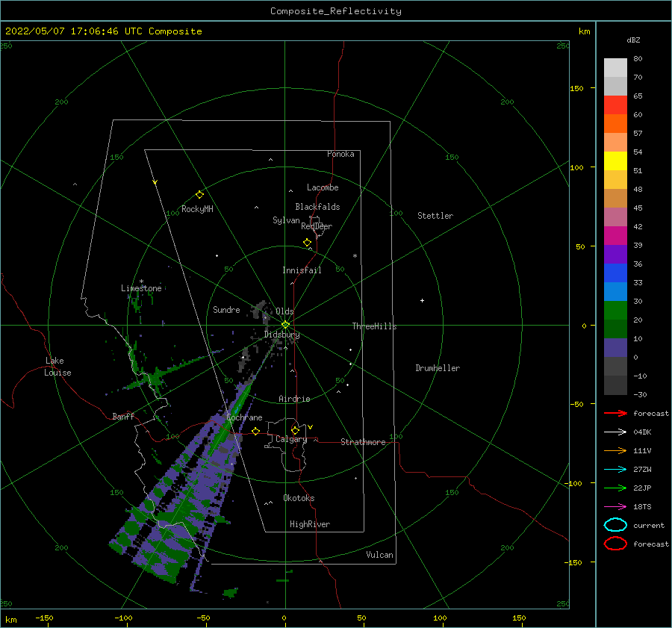Pick the light blue 33 dBZ swatch
Viewport: 672px width, 628px height.
(x=615, y=291)
